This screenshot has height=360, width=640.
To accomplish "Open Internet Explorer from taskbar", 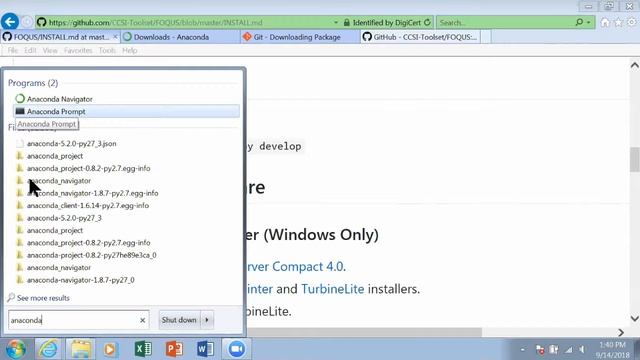I will pyautogui.click(x=48, y=349).
